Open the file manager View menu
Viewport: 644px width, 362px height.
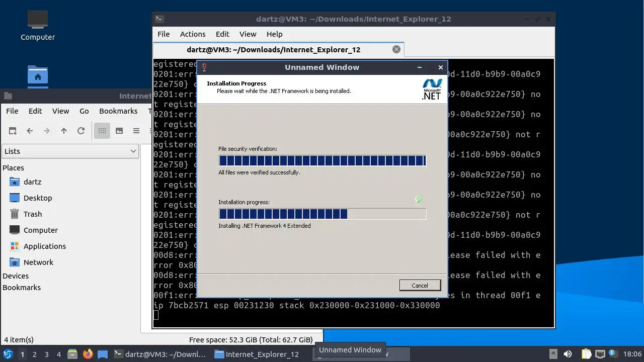pyautogui.click(x=61, y=111)
